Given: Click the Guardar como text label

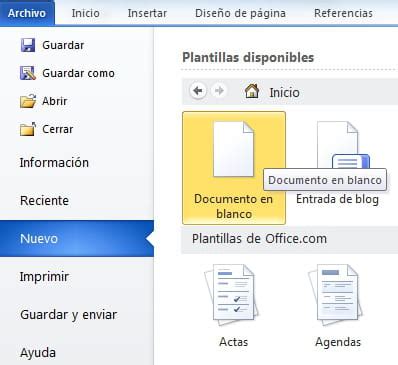Looking at the screenshot, I should (78, 73).
